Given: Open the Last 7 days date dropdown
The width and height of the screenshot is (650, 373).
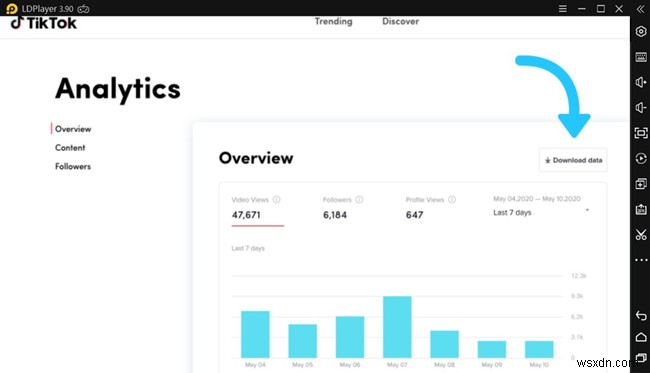Looking at the screenshot, I should point(541,212).
